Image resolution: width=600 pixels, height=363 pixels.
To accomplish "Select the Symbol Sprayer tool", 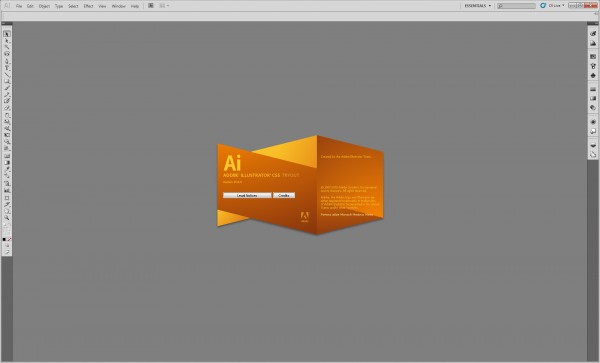I will click(x=7, y=183).
